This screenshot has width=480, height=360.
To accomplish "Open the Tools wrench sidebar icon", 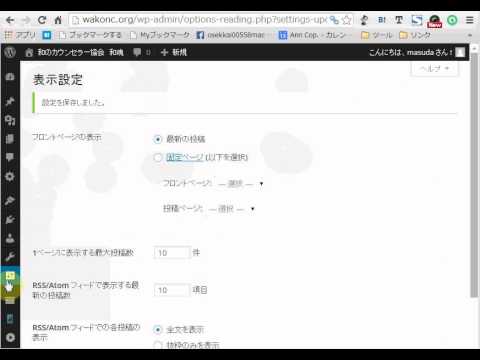I will [10, 257].
